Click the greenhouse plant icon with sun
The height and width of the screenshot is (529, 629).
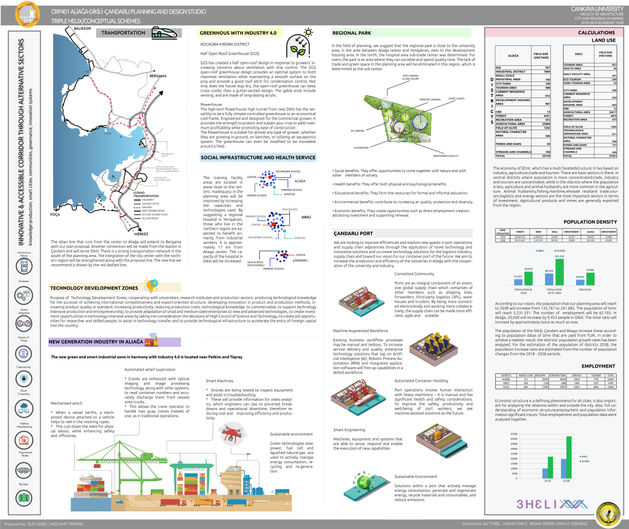pyautogui.click(x=300, y=43)
